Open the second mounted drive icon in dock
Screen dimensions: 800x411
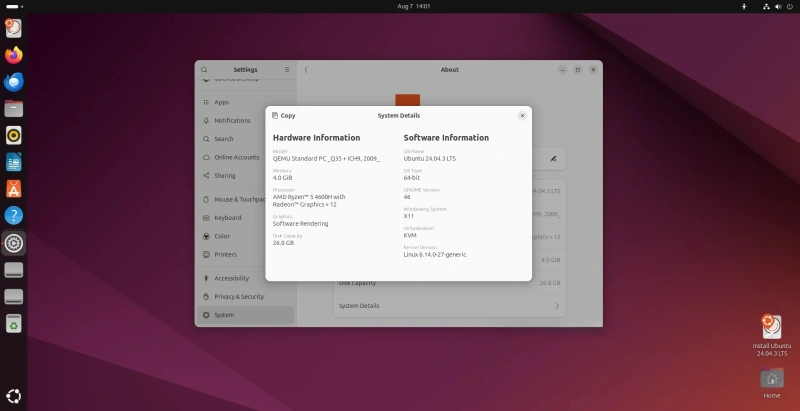(14, 296)
